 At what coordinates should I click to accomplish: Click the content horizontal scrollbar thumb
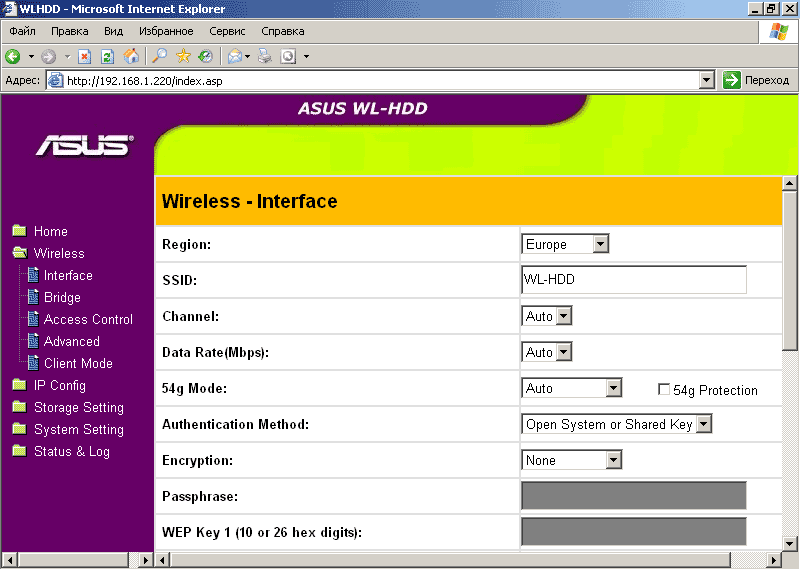click(x=451, y=560)
